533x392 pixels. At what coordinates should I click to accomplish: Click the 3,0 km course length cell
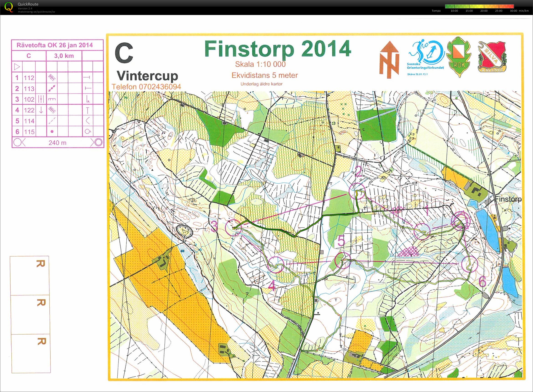coord(64,56)
